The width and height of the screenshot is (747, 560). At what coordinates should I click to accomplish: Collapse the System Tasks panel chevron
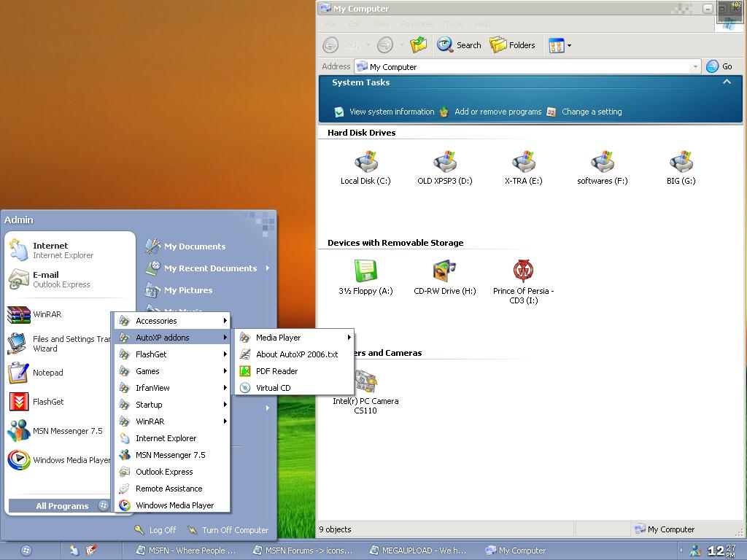pyautogui.click(x=727, y=82)
